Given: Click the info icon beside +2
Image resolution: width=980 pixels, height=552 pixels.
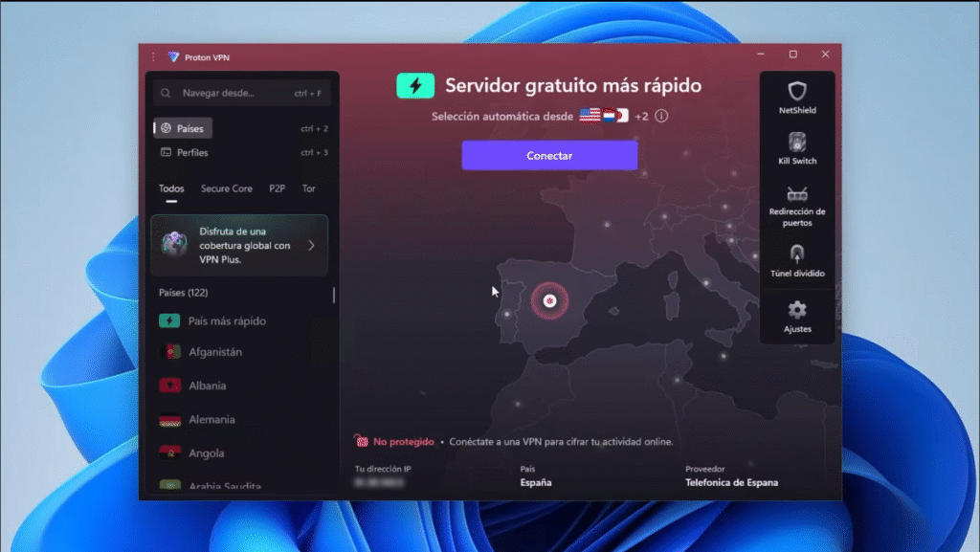Looking at the screenshot, I should click(661, 116).
